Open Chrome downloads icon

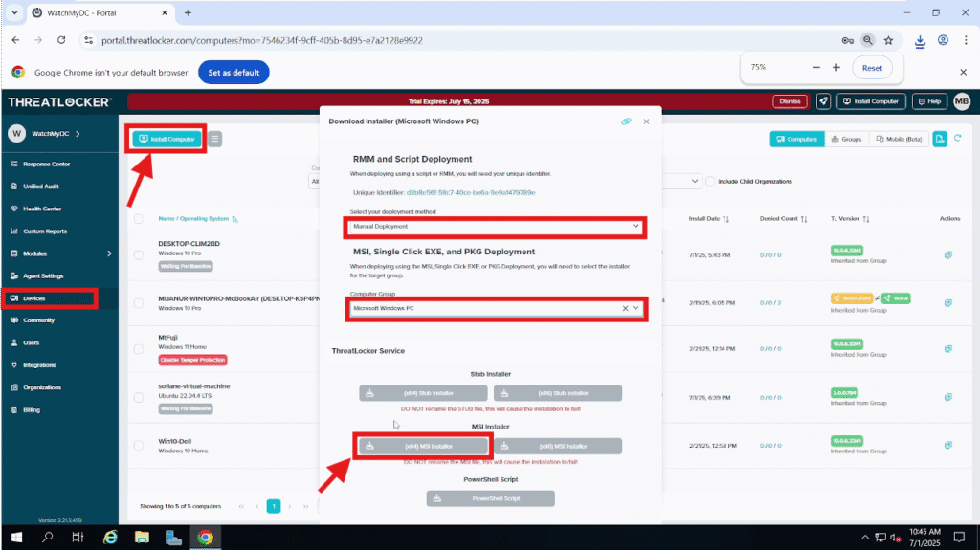point(920,41)
